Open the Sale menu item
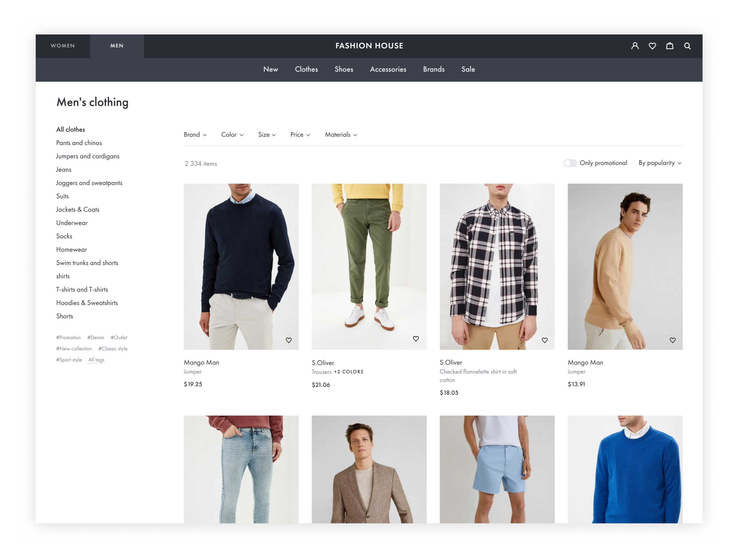Screen dimensions: 738x560 (x=468, y=69)
